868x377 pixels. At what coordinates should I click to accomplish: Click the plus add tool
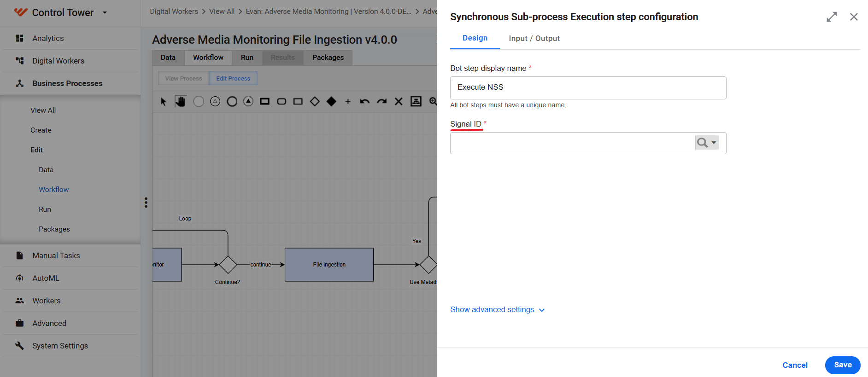pos(348,101)
